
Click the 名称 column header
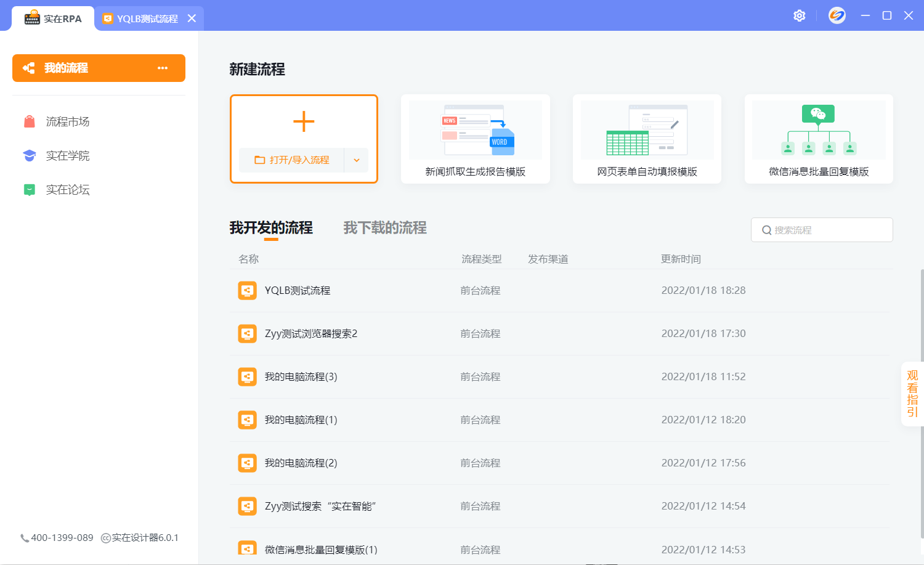click(x=249, y=259)
